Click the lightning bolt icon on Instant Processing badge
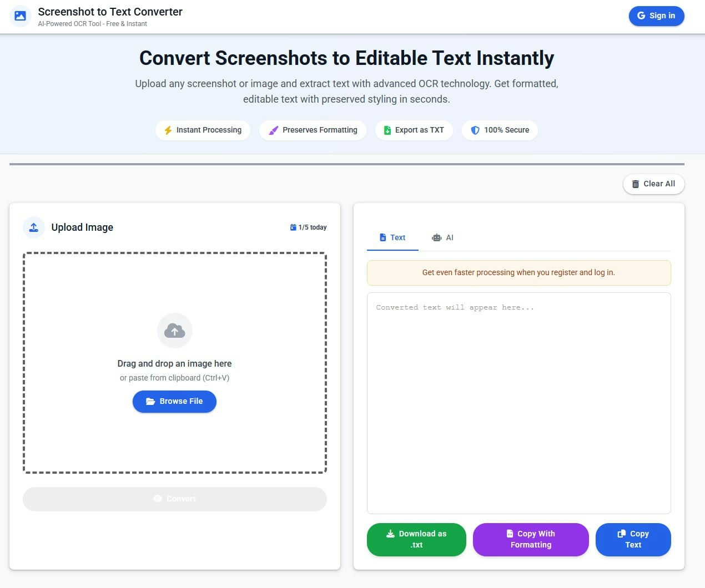The image size is (705, 588). 168,130
